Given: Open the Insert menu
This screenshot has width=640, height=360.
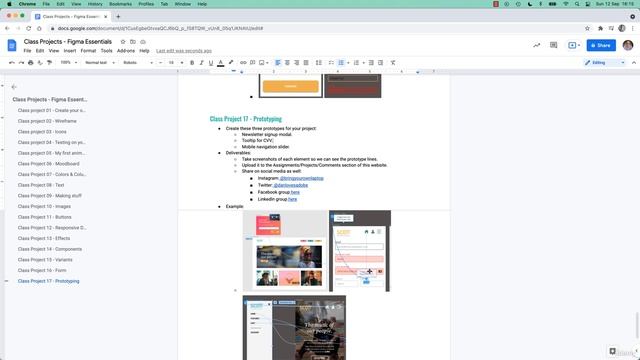Looking at the screenshot, I should coord(70,51).
